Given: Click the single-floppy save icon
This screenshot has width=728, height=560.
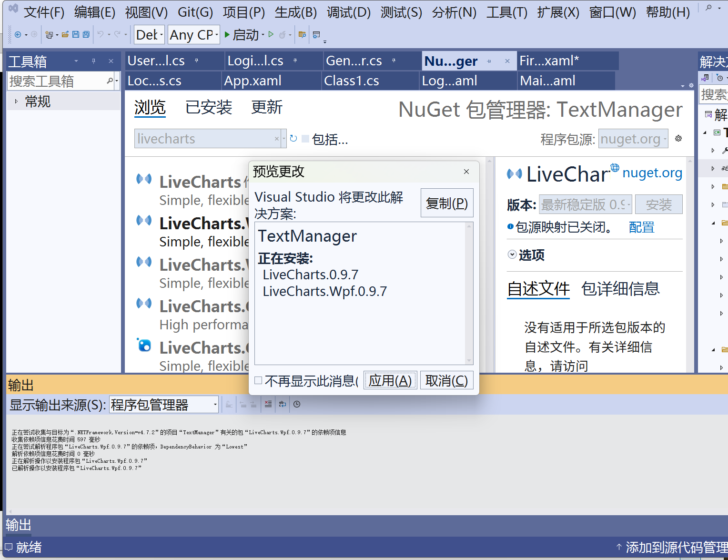Looking at the screenshot, I should tap(75, 34).
